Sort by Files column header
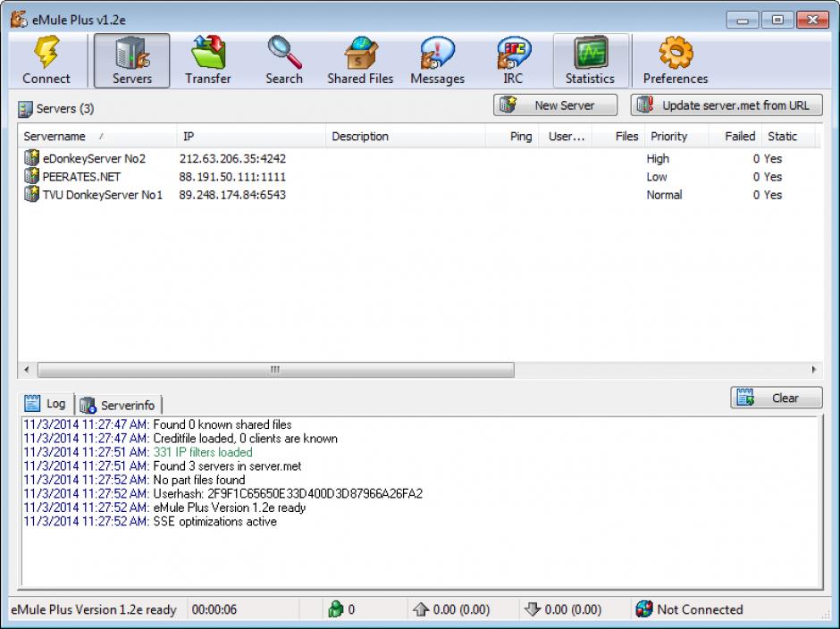 click(x=618, y=136)
